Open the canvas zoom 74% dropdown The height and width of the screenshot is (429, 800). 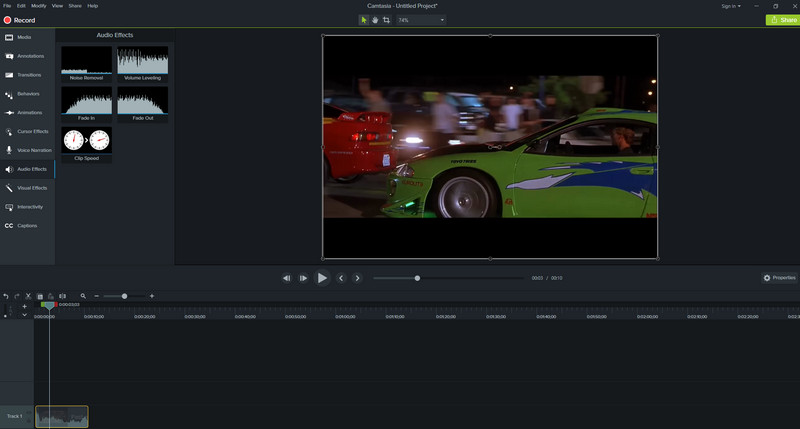click(421, 20)
